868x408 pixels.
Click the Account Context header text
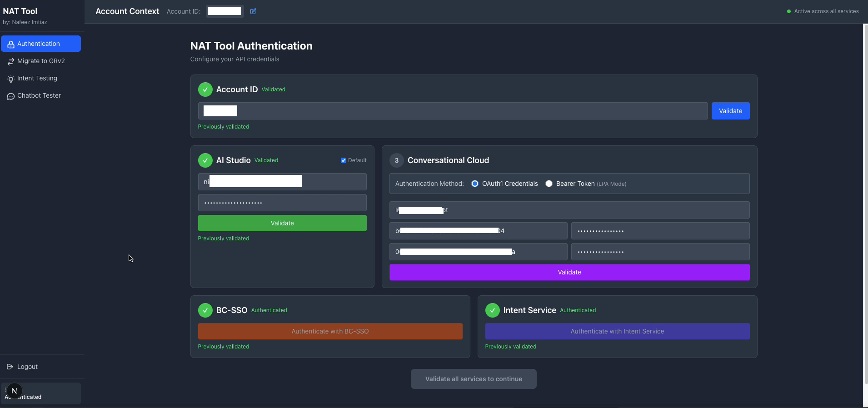coord(127,11)
